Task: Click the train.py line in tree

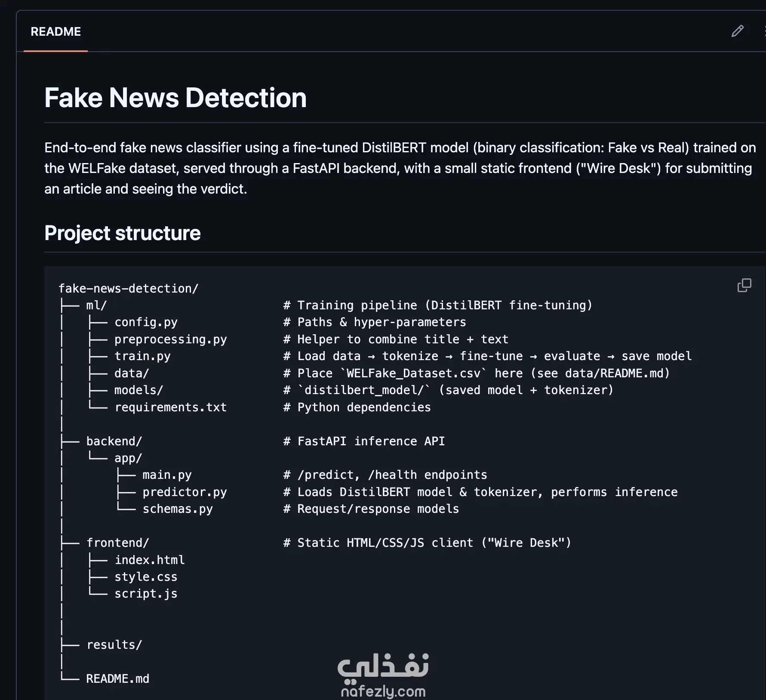Action: click(x=142, y=356)
